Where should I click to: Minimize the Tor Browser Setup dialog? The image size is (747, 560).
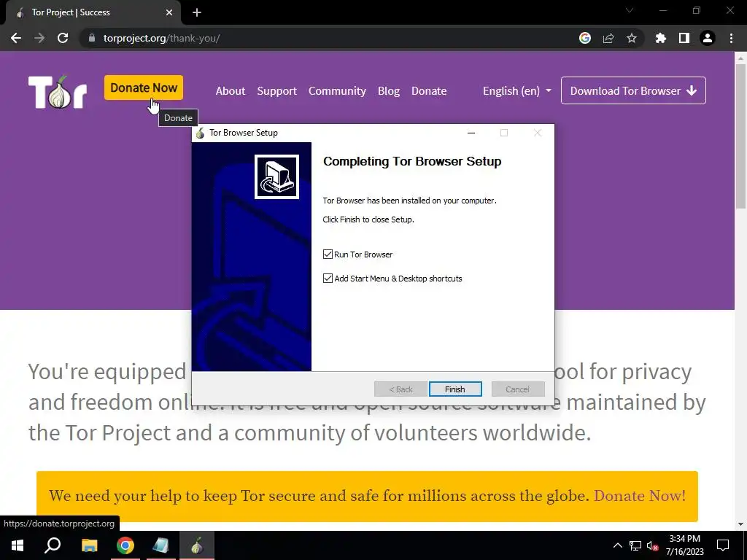click(471, 133)
